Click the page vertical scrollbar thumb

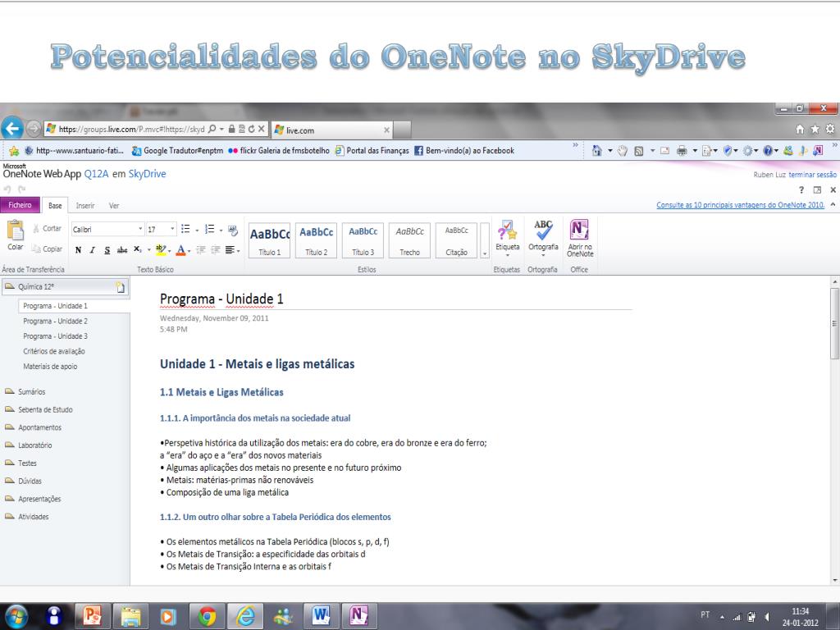(834, 323)
